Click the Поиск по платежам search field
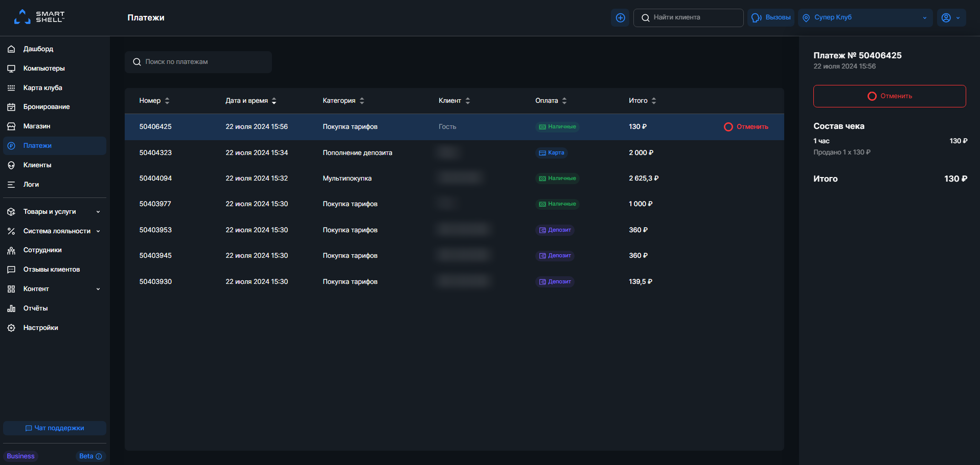The height and width of the screenshot is (465, 980). [198, 62]
